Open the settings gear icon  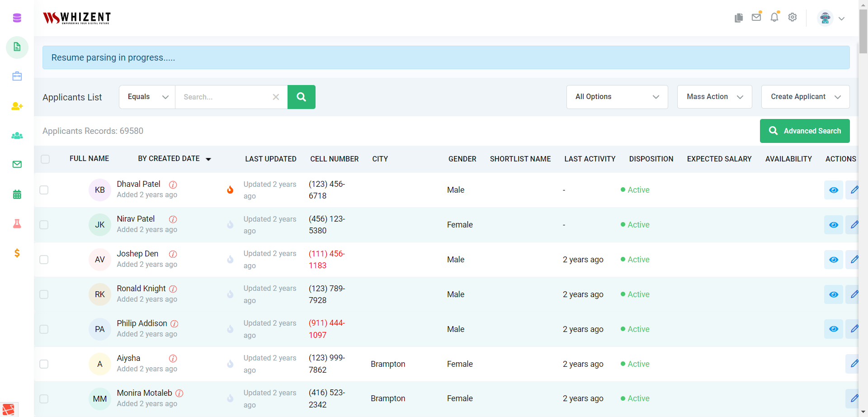coord(793,17)
